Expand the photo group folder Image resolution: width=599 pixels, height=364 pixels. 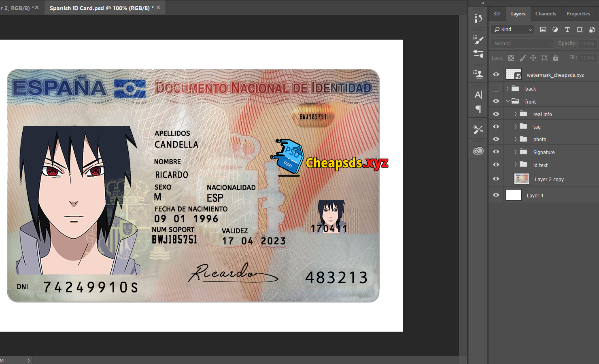click(515, 139)
